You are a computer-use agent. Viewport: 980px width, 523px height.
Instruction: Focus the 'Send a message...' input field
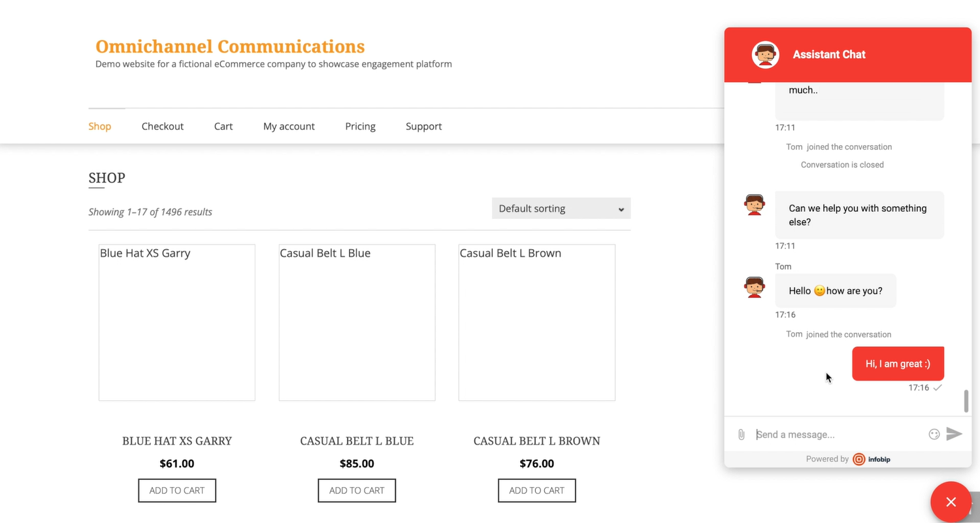(x=838, y=434)
